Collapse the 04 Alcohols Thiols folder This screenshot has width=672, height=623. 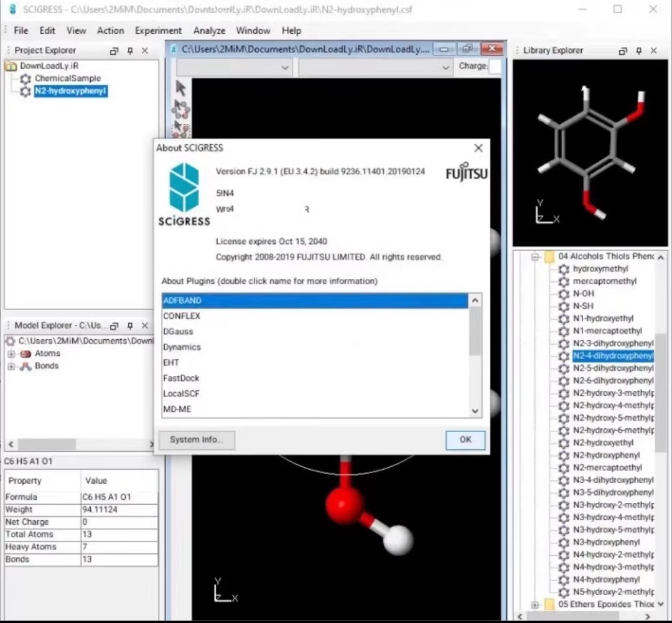[x=535, y=257]
